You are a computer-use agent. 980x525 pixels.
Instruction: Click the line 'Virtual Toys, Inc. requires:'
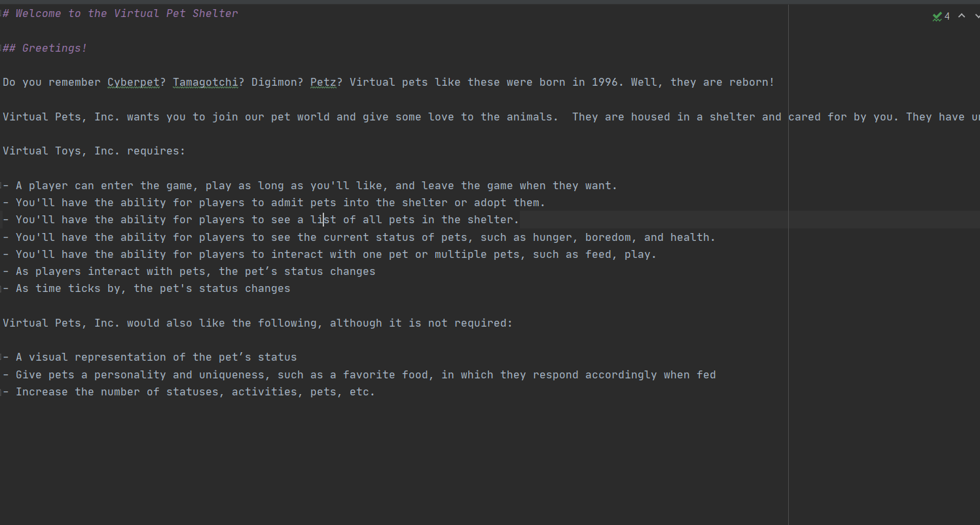pyautogui.click(x=94, y=151)
